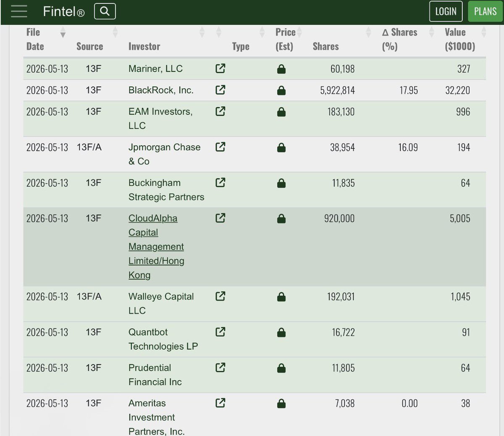Image resolution: width=504 pixels, height=436 pixels.
Task: Click lock icon in Jpmorgan Chase row
Action: click(x=281, y=147)
